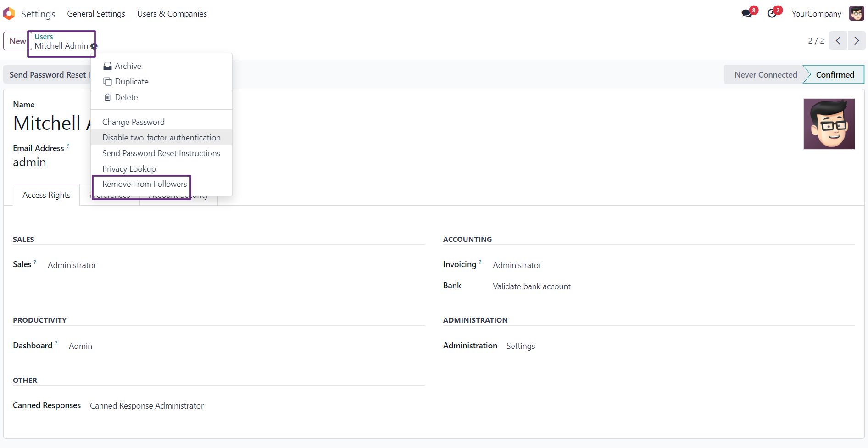Click the Mitchell Admin profile picture
This screenshot has width=868, height=448.
pos(829,124)
